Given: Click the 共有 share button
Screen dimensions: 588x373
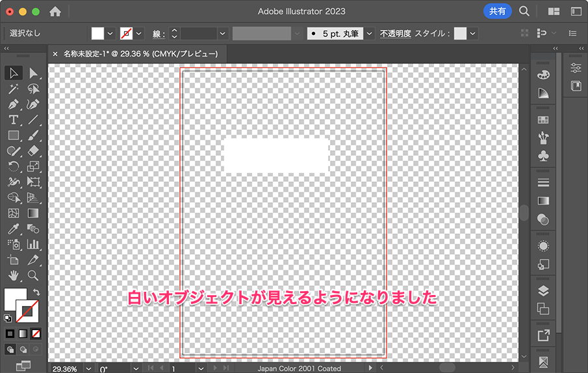Looking at the screenshot, I should coord(498,11).
